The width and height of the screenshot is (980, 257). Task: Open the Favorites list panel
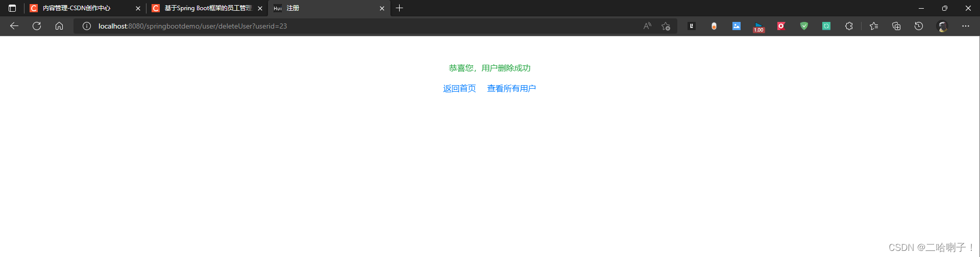click(874, 26)
